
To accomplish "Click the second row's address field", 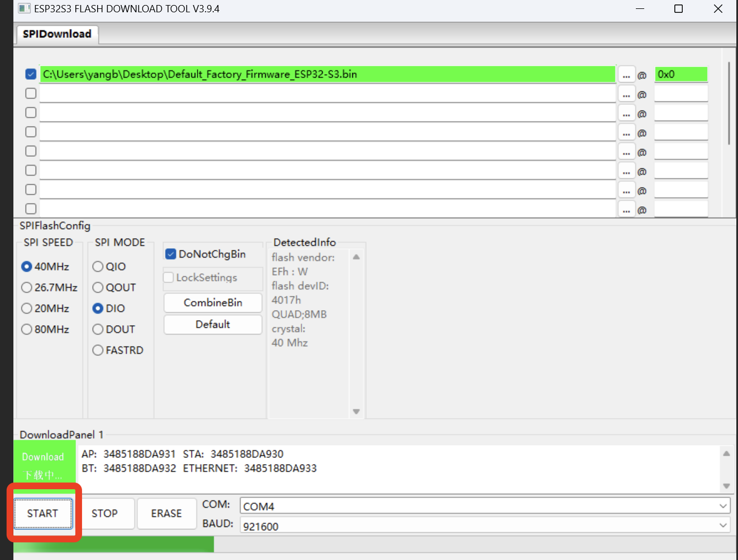I will point(681,93).
